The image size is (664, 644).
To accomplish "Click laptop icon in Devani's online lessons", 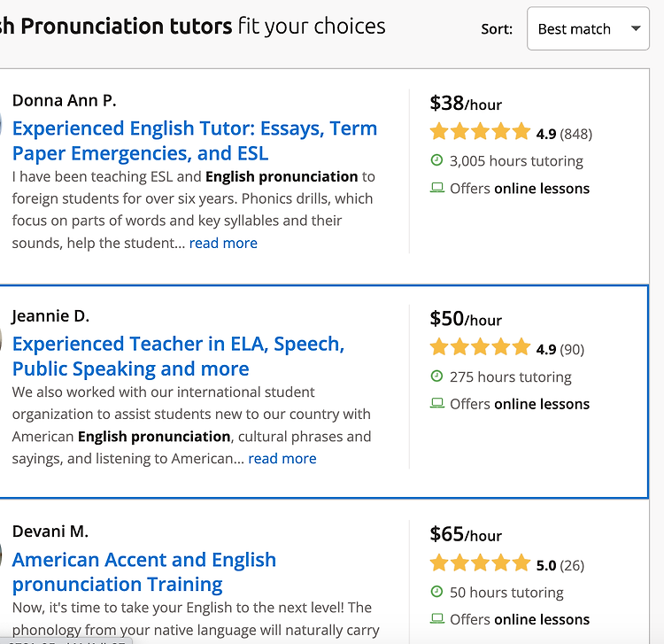I will pos(437,619).
